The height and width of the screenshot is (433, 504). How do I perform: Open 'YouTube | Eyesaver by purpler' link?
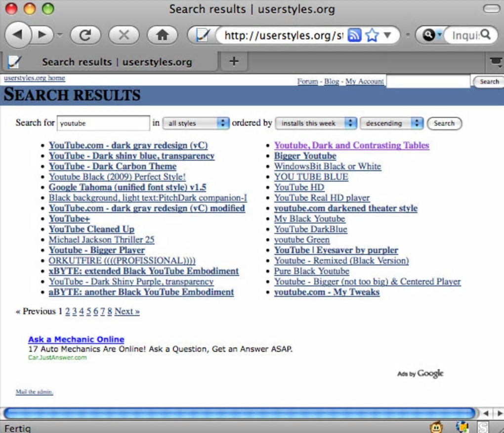point(336,250)
